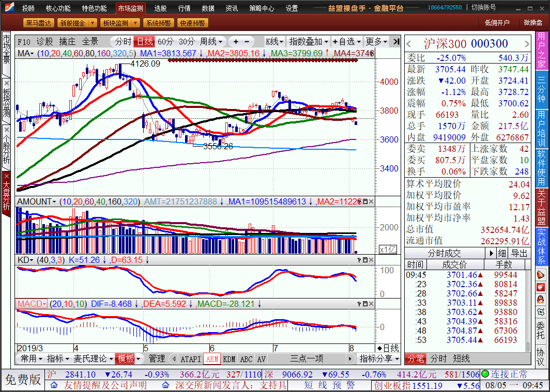Click the 切换账号 link
This screenshot has width=550, height=392.
[483, 7]
